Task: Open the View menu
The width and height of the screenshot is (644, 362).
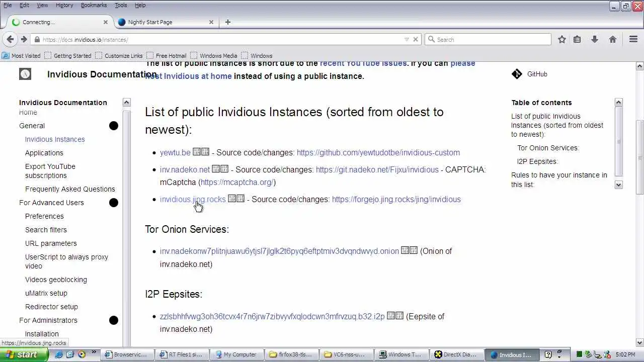Action: coord(42,5)
